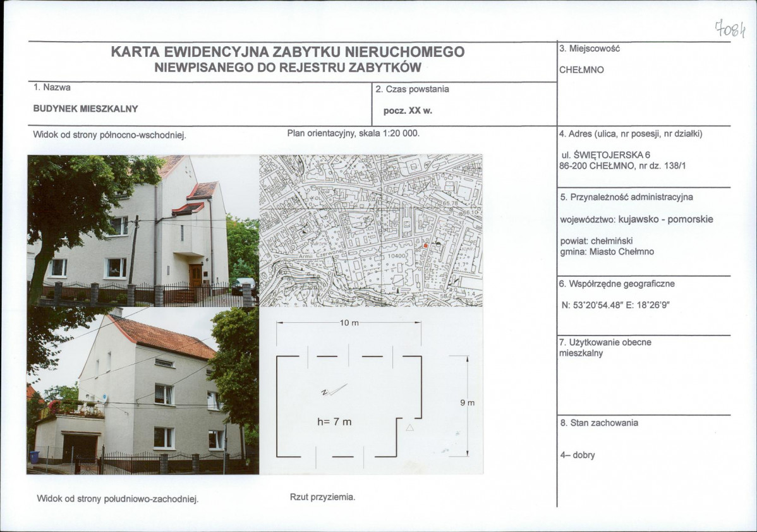Click the caption "Plan orientacyjny, skala 1:20 000."
The image size is (757, 532).
(353, 133)
